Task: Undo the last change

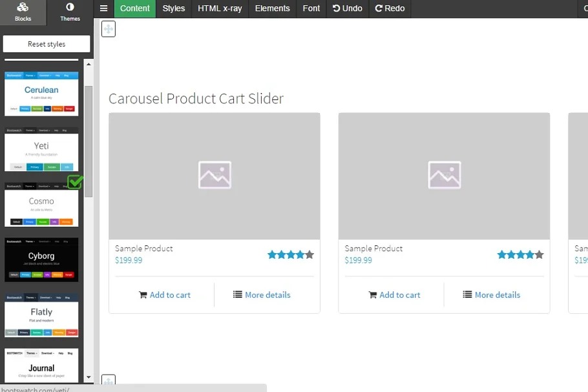Action: pyautogui.click(x=348, y=8)
